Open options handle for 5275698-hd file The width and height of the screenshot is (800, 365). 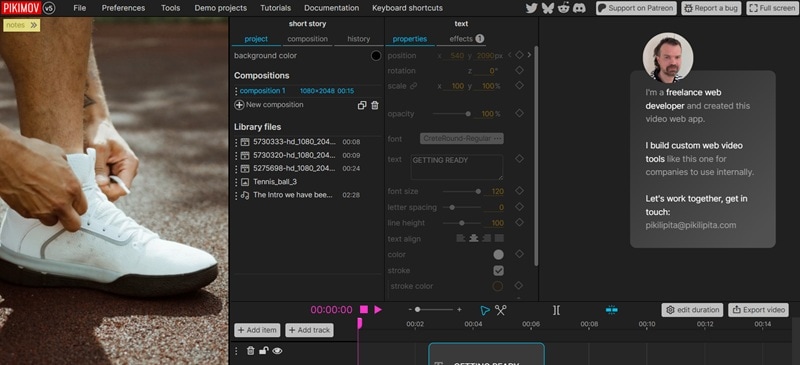(236, 168)
